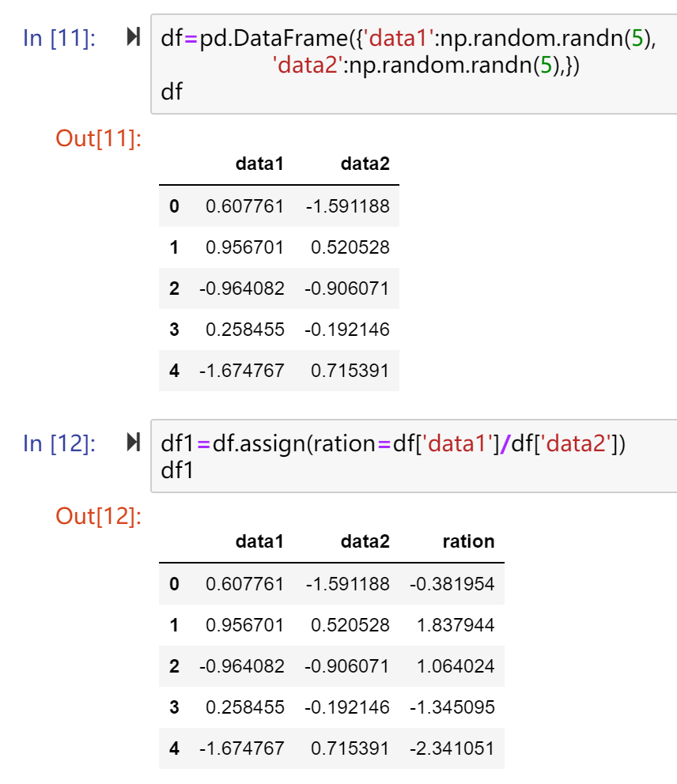677x784 pixels.
Task: Click inside the pd.DataFrame code cell
Action: click(x=414, y=64)
